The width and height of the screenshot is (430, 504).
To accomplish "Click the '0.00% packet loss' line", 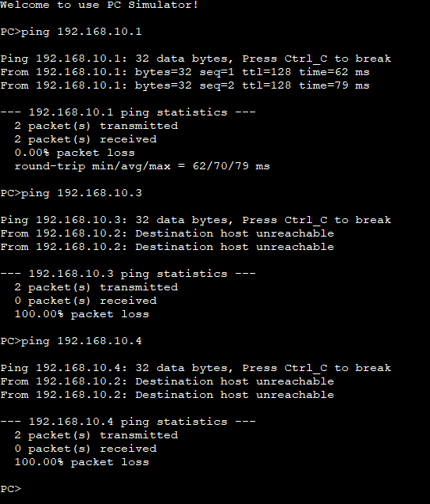I will [x=74, y=153].
